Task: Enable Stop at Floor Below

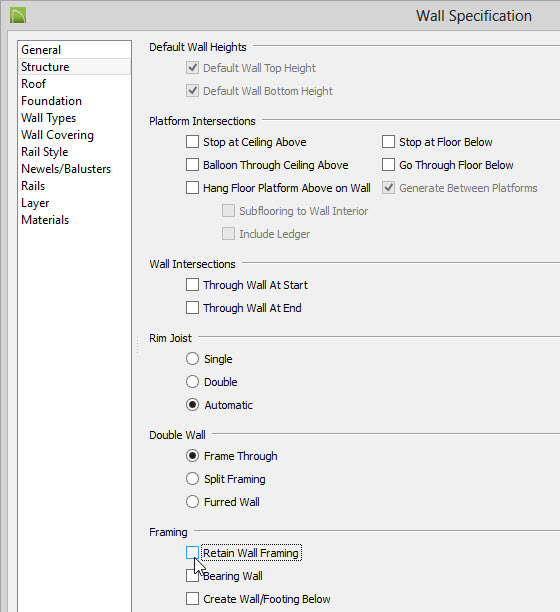Action: pos(388,142)
